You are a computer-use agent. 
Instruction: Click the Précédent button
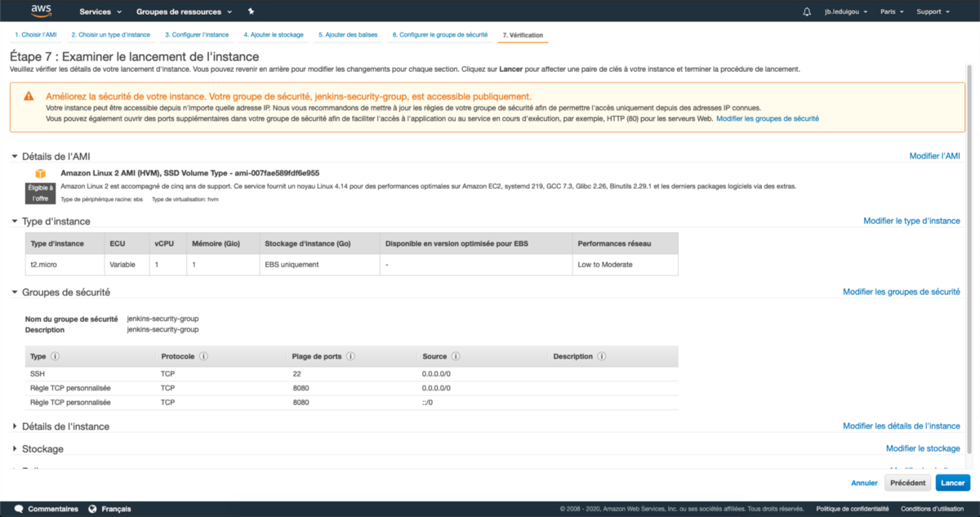[907, 483]
